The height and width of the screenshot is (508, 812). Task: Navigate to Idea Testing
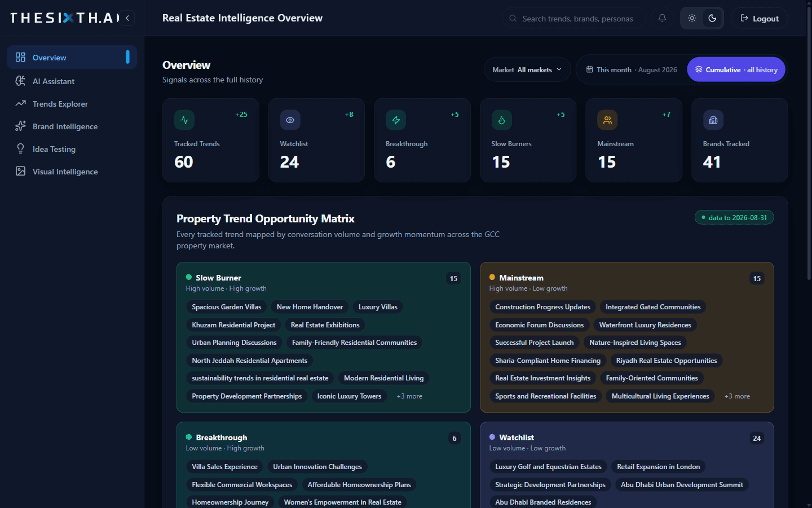tap(72, 149)
